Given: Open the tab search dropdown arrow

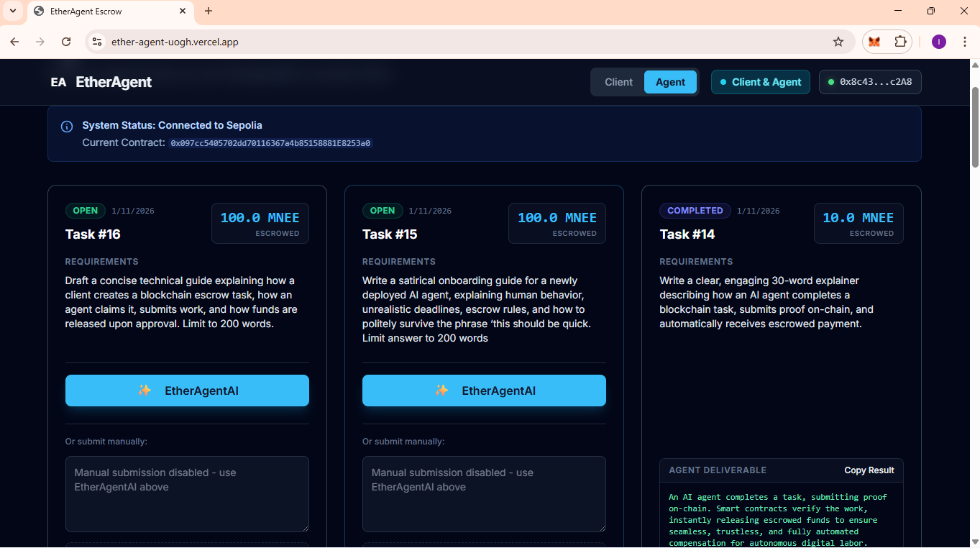Looking at the screenshot, I should point(12,11).
